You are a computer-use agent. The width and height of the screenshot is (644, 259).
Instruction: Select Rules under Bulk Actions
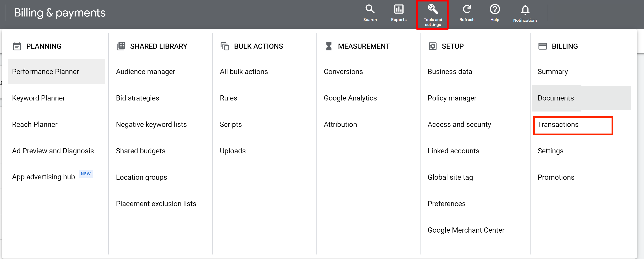(x=228, y=98)
